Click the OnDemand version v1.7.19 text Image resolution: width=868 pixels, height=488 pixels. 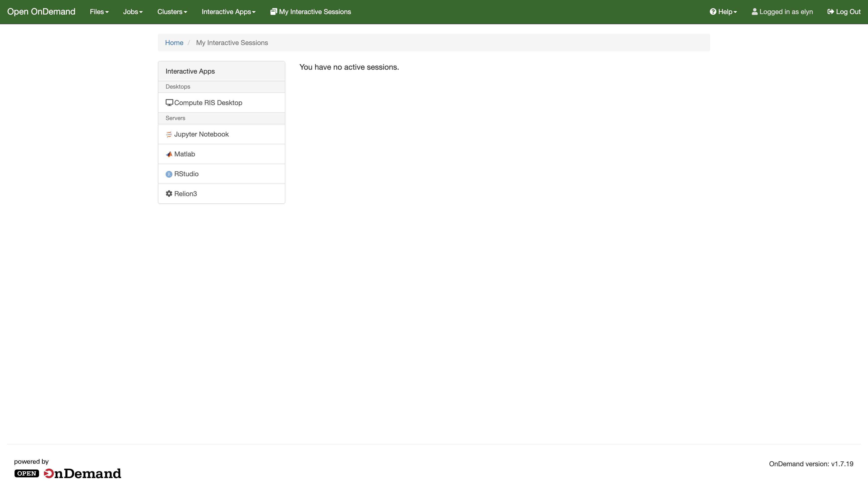click(x=811, y=464)
